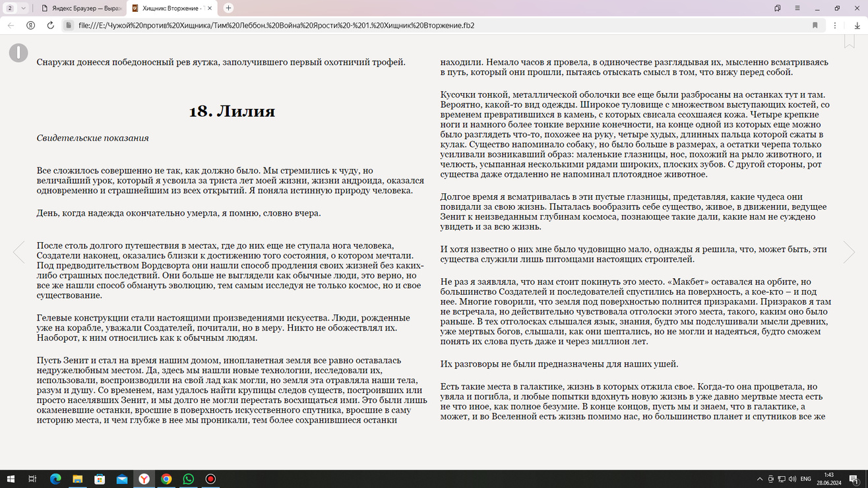Open the downloads panel
The width and height of the screenshot is (868, 488).
tap(857, 25)
